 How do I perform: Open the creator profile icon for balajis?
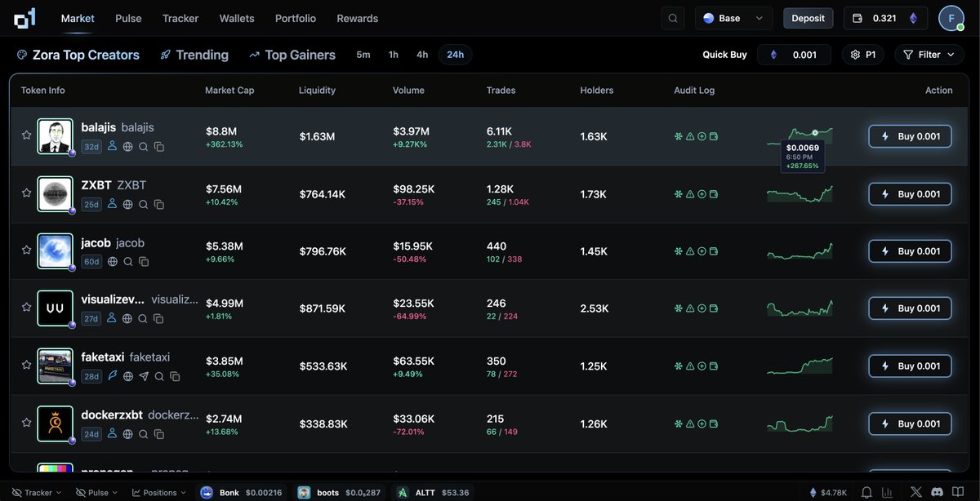[113, 147]
